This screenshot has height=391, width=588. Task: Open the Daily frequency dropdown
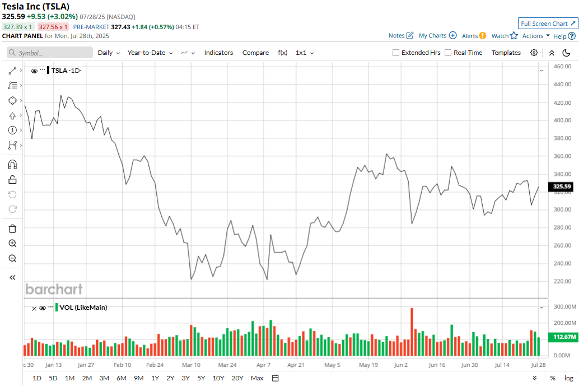point(109,53)
